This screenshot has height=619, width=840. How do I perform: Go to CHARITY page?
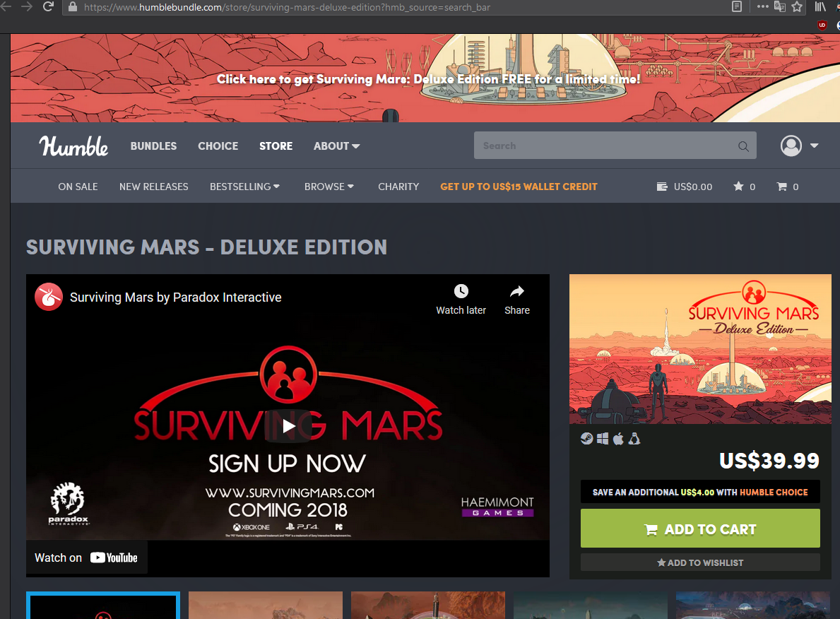coord(398,187)
